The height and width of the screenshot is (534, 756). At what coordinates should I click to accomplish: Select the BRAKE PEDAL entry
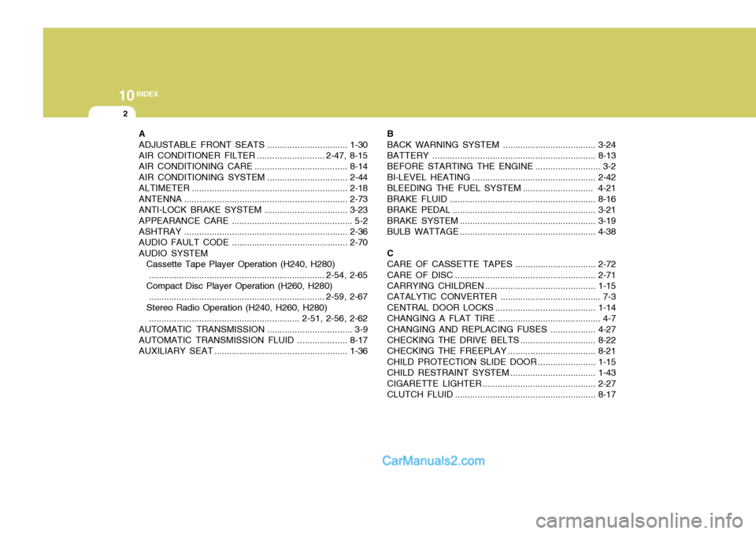(x=502, y=210)
